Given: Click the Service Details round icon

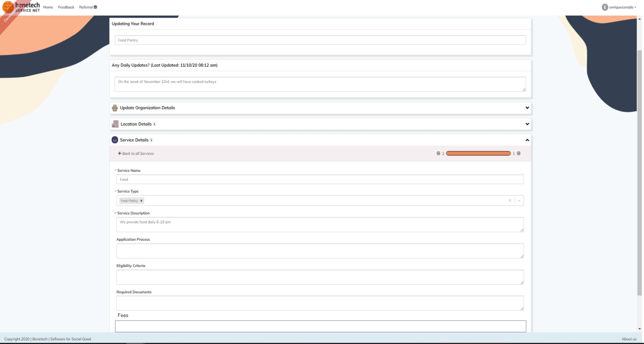Looking at the screenshot, I should (115, 140).
